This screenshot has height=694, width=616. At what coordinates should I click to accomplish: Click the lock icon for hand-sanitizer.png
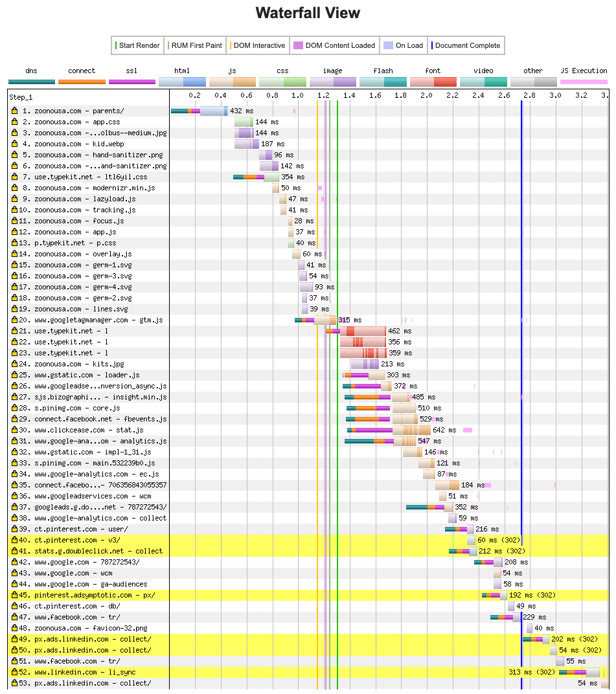click(15, 155)
